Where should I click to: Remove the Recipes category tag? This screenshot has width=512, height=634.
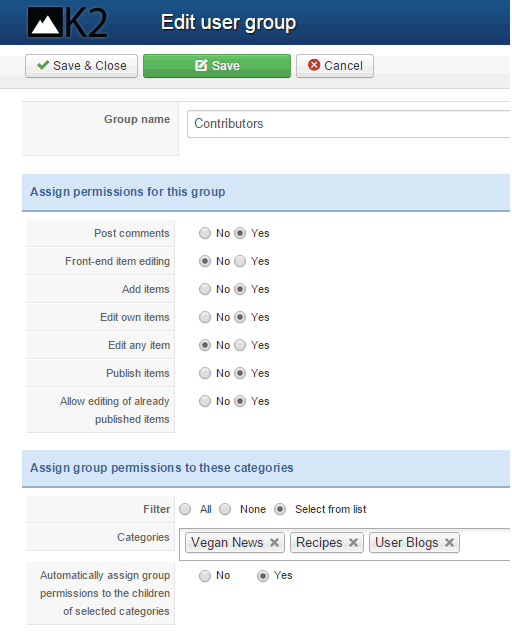[353, 543]
